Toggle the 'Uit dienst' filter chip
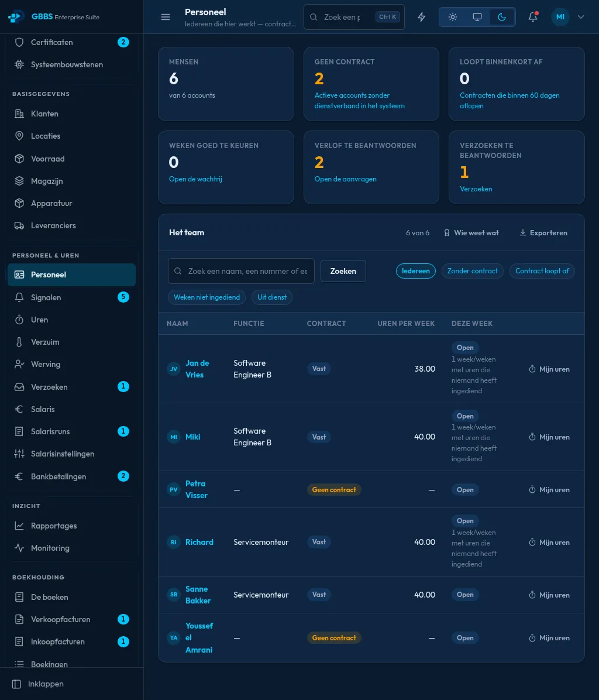 pos(271,297)
